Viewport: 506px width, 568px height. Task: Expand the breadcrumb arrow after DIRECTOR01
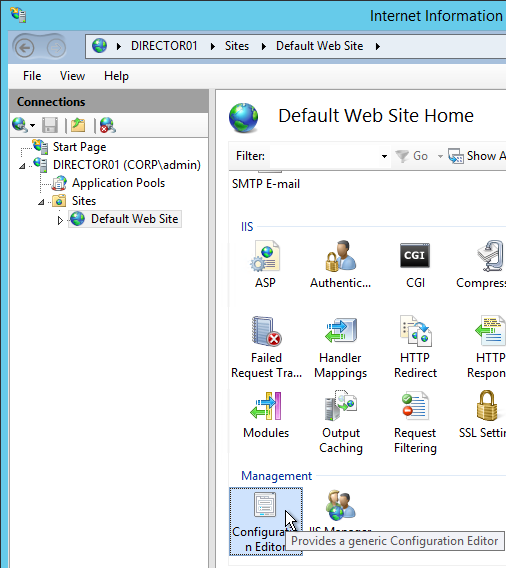pos(213,46)
